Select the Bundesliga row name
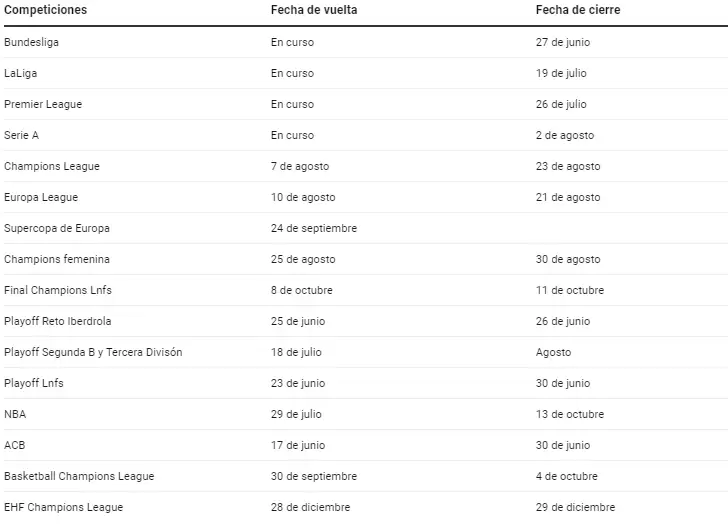728x529 pixels. click(32, 42)
